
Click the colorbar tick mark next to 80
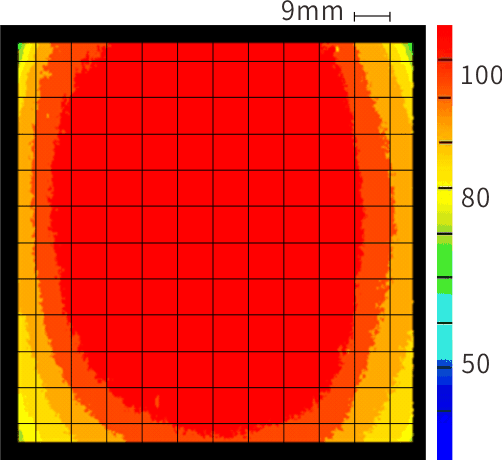(x=445, y=188)
